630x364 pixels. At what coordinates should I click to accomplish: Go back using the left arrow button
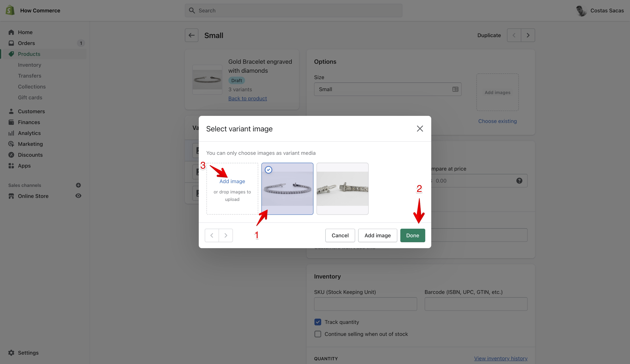coord(191,35)
